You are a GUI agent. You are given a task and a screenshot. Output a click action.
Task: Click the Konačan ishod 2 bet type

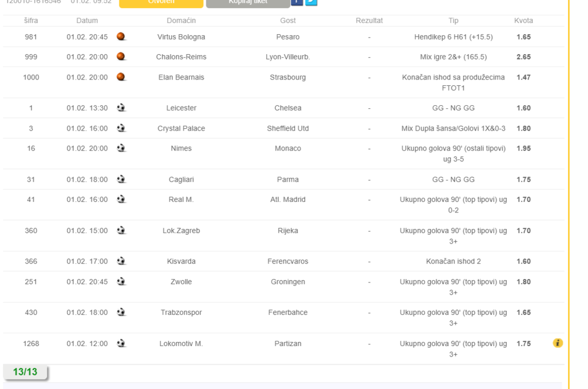click(x=453, y=261)
